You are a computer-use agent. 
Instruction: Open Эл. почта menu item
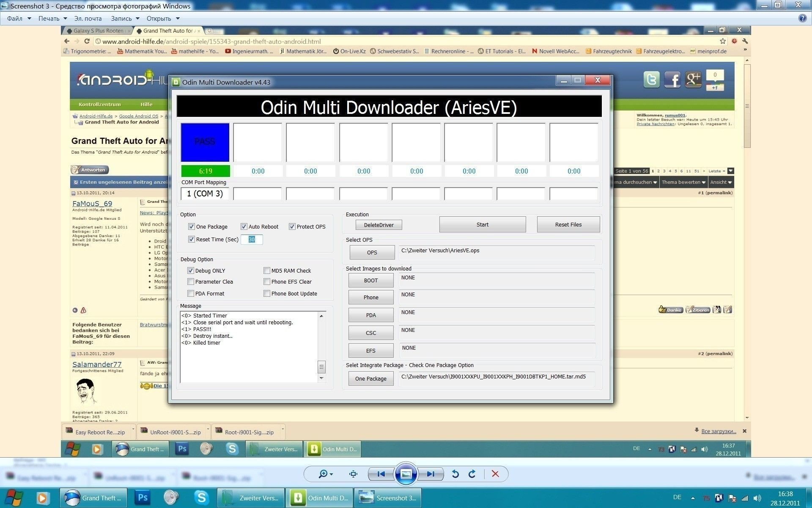tap(88, 19)
